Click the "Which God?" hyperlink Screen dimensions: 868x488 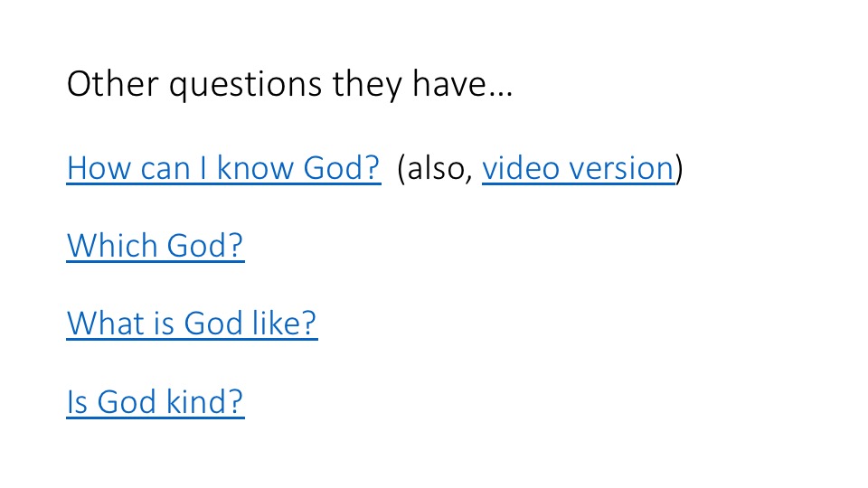pyautogui.click(x=156, y=246)
